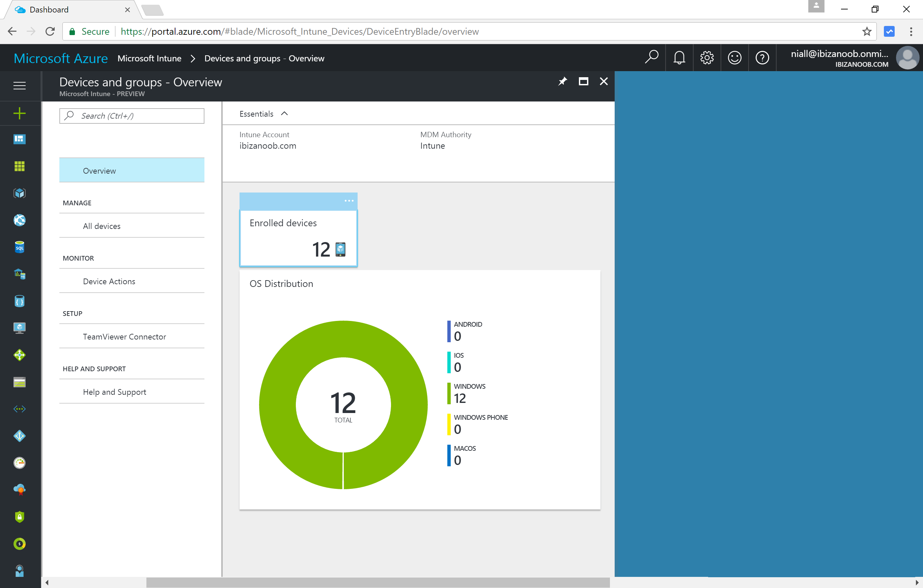The image size is (923, 588).
Task: Open Storage accounts icon
Action: click(20, 382)
